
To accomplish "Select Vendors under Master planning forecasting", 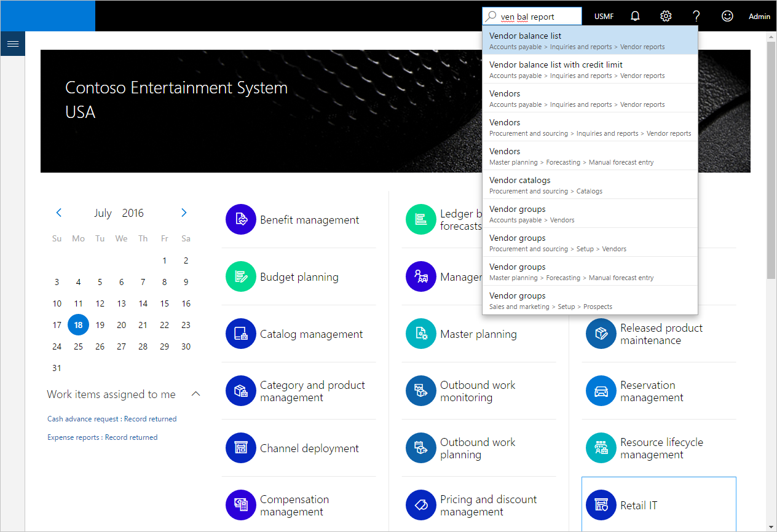I will point(590,156).
